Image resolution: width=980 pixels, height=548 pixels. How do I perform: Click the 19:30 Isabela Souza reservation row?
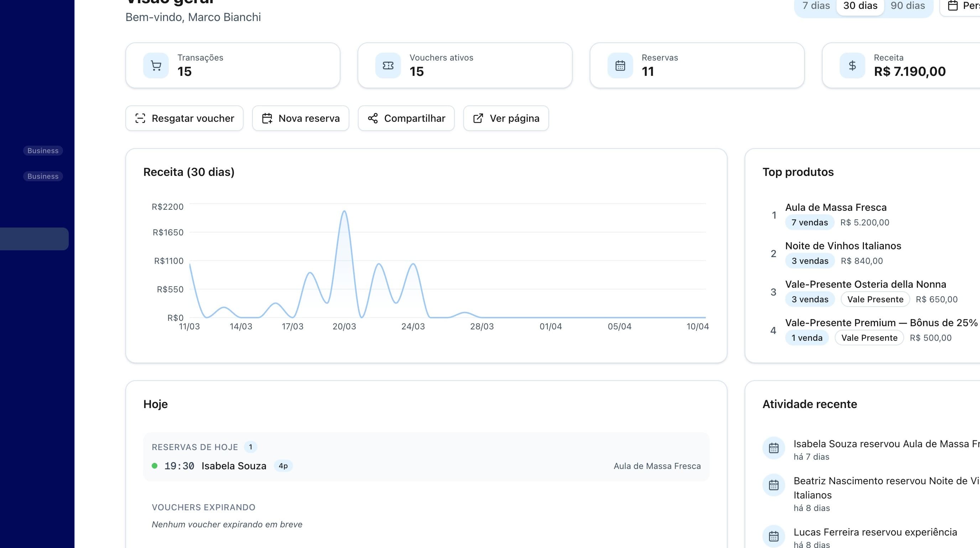click(426, 466)
